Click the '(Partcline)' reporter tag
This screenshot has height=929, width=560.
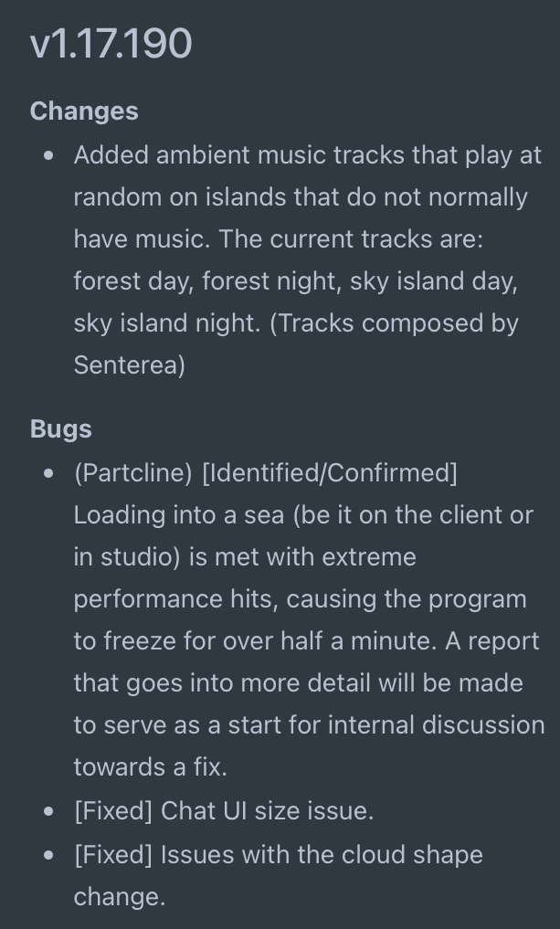tap(133, 473)
